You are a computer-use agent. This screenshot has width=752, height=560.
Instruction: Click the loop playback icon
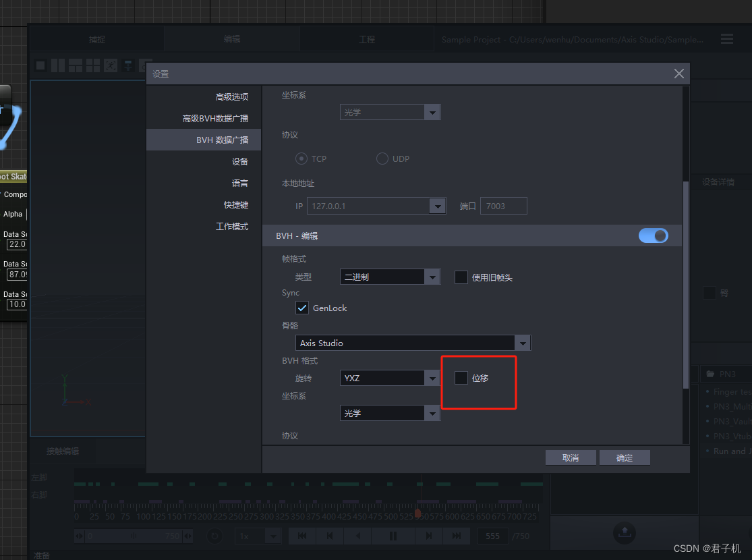[214, 536]
